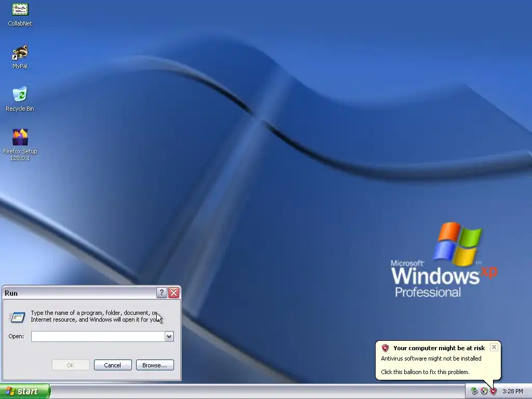Screen dimensions: 532x399
Task: Click the Open text field in Run
Action: click(98, 336)
